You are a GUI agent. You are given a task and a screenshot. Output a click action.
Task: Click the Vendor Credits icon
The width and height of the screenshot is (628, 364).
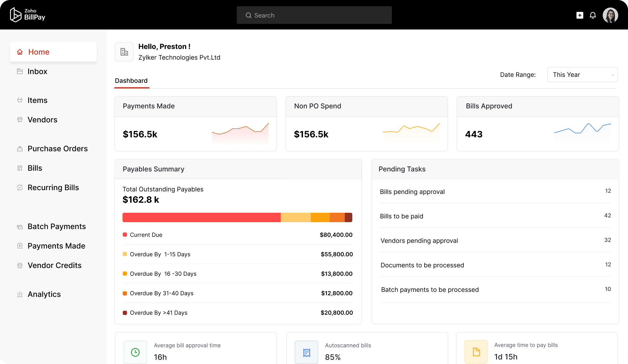(19, 265)
